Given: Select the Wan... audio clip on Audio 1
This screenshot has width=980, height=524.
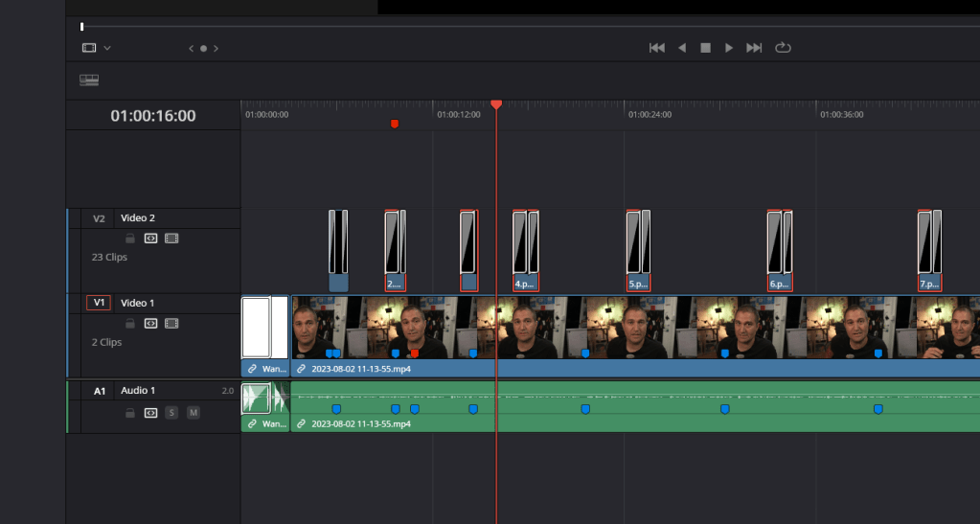Looking at the screenshot, I should click(x=265, y=406).
